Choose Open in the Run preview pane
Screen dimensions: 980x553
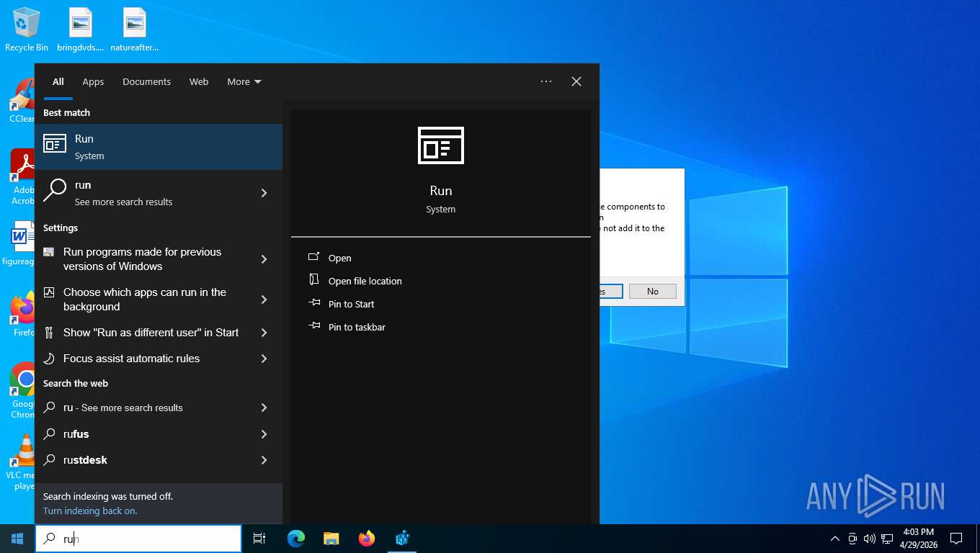[x=340, y=258]
